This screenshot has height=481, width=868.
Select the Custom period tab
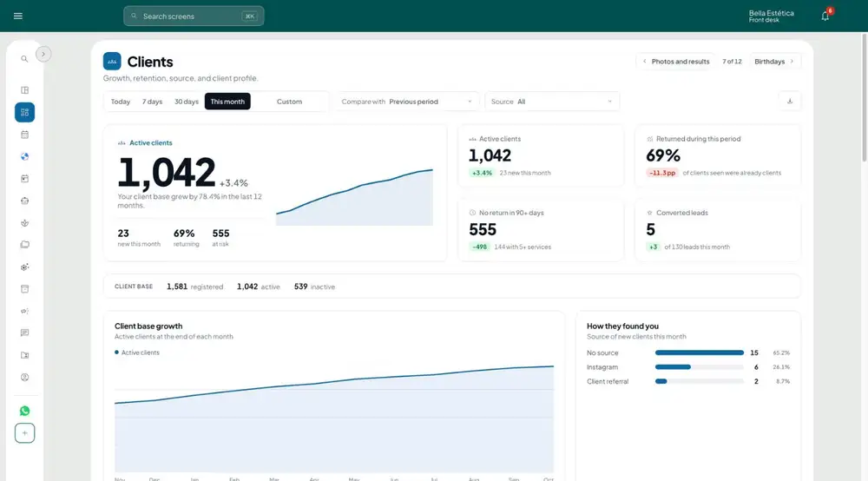coord(289,102)
